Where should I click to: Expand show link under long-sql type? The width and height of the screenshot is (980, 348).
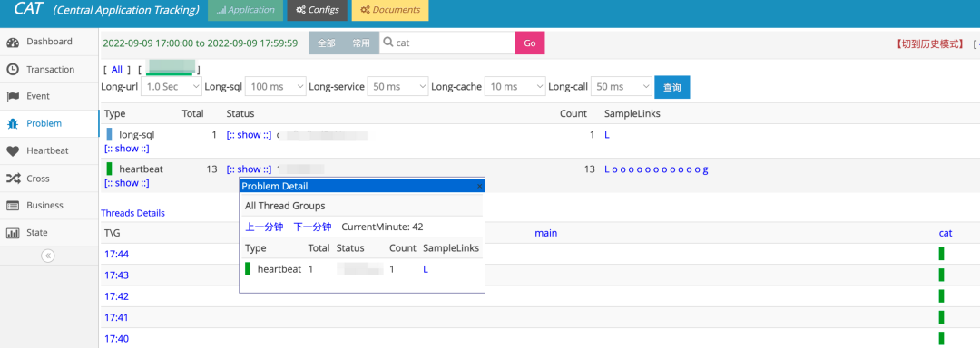[127, 149]
